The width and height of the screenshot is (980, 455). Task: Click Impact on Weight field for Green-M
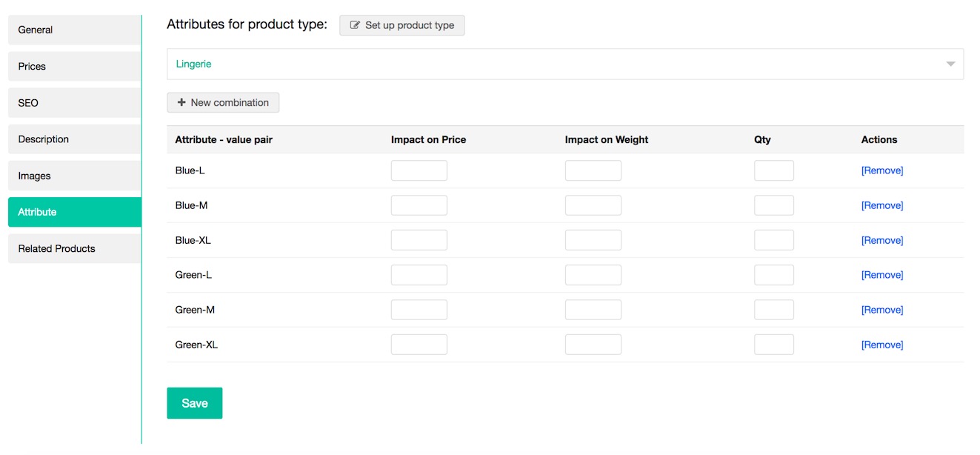tap(593, 310)
